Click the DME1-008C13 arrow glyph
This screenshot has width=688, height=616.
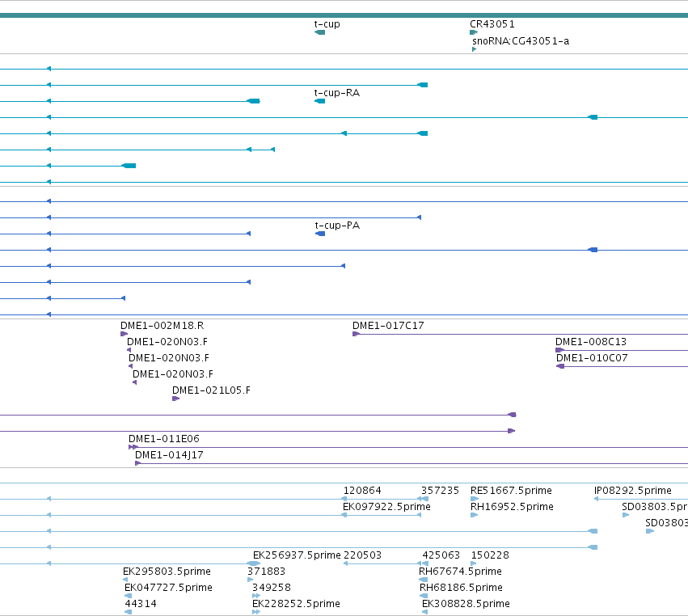[x=559, y=350]
